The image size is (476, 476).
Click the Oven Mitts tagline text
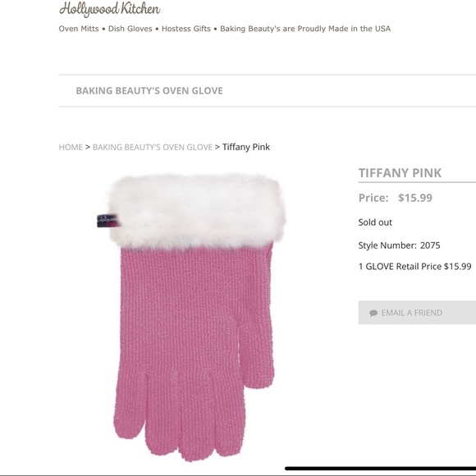coord(79,29)
